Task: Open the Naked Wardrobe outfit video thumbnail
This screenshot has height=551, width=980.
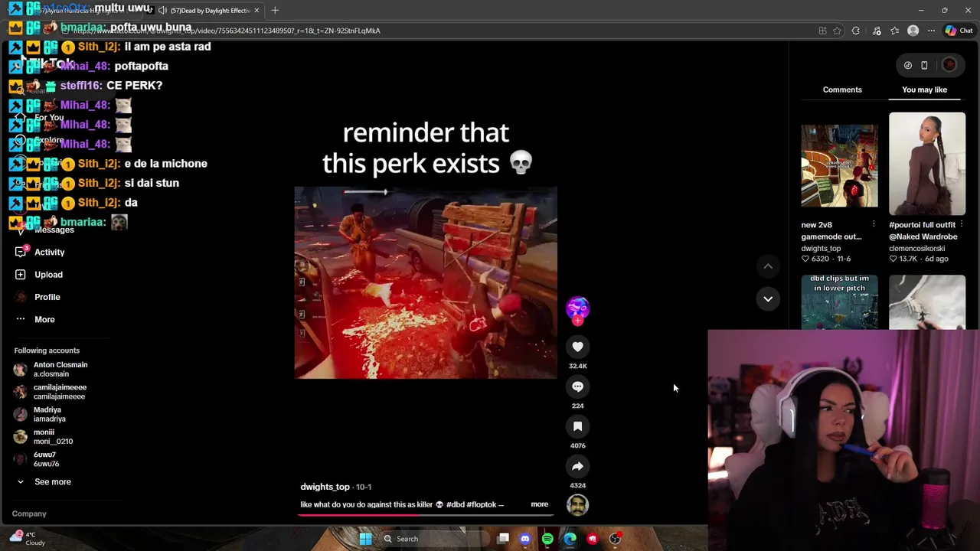Action: [x=926, y=165]
